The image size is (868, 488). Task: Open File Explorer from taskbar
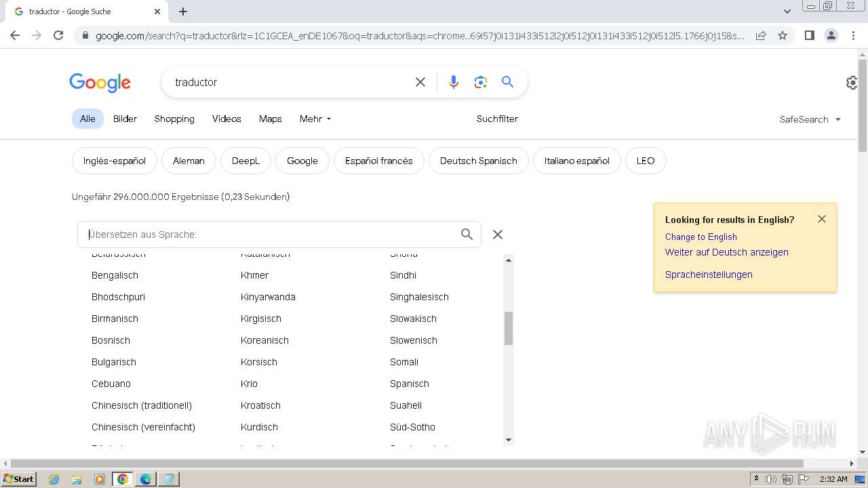(x=77, y=479)
